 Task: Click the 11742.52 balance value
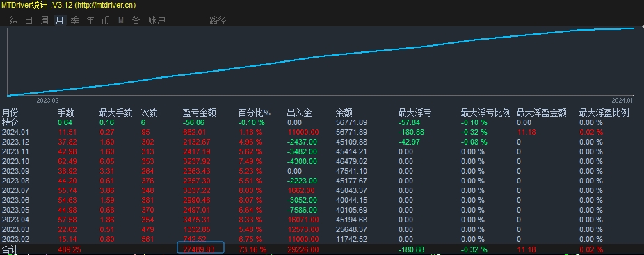point(351,239)
